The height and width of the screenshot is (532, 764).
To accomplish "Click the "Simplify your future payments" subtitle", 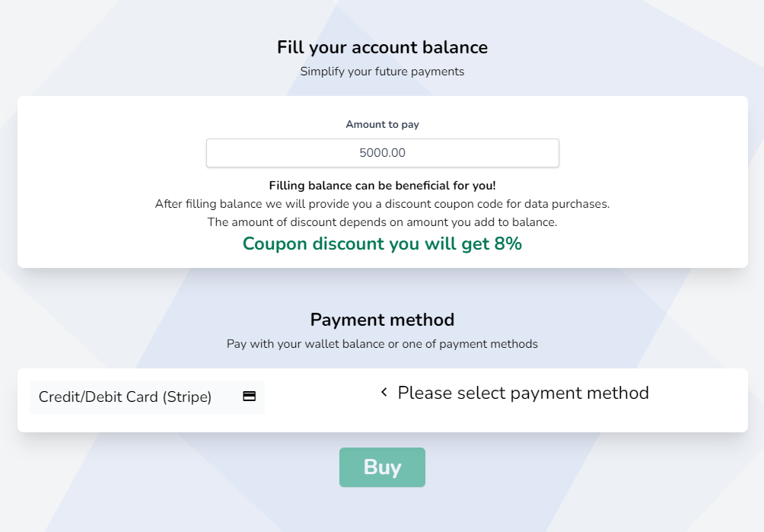I will point(382,72).
